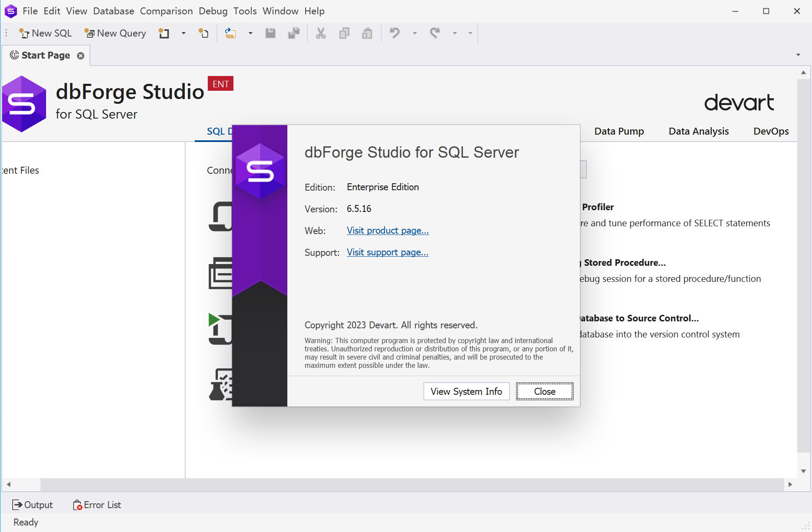Click the Save icon
Image resolution: width=812 pixels, height=532 pixels.
(x=270, y=33)
